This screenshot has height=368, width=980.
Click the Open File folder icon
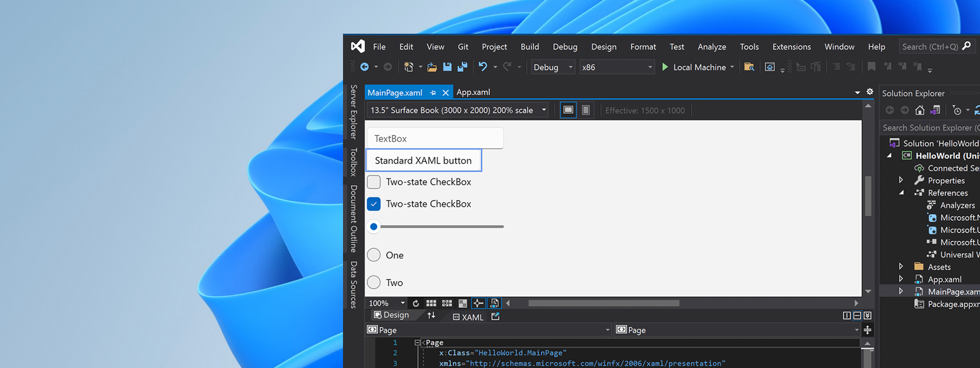tap(432, 67)
